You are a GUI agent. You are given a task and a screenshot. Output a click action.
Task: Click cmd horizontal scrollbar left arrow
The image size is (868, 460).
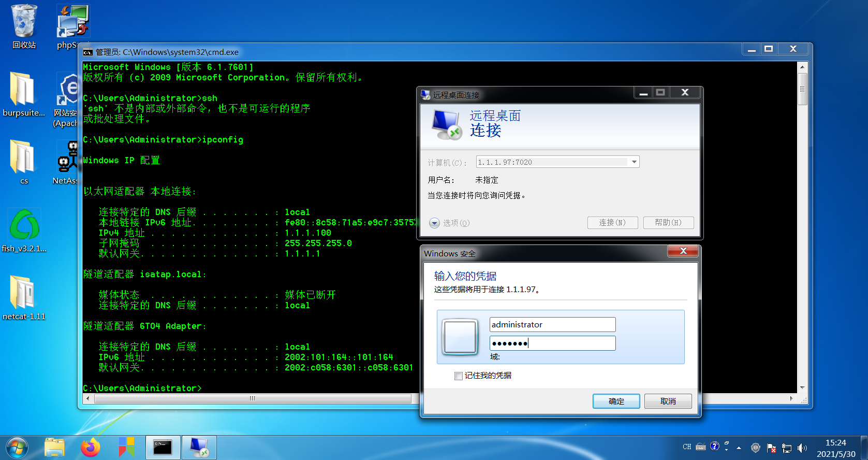[x=87, y=398]
